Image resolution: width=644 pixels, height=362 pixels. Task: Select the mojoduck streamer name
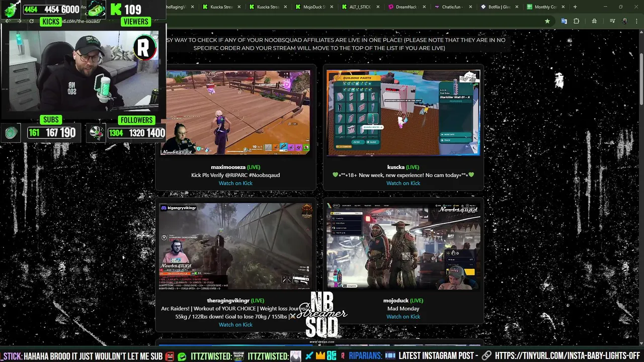pos(396,301)
